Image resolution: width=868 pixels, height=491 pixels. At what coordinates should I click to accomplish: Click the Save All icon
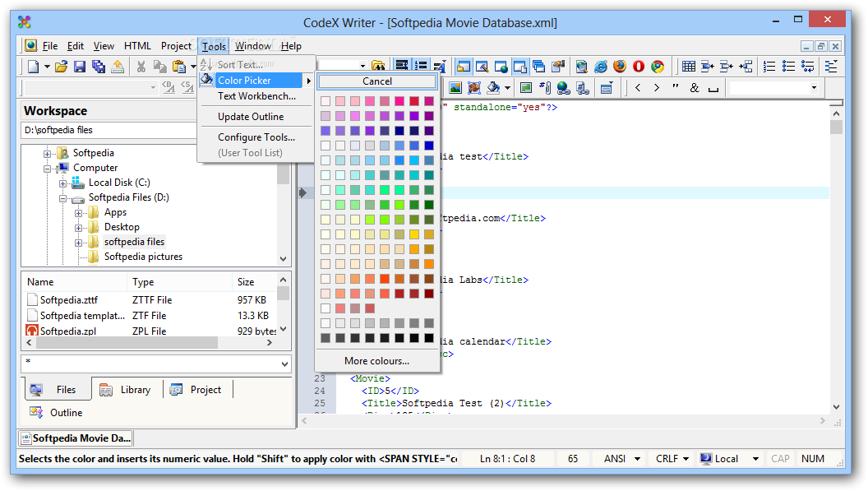pos(99,67)
